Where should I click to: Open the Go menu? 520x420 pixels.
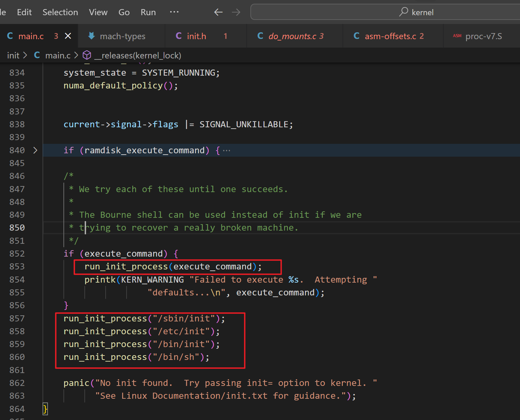coord(124,12)
